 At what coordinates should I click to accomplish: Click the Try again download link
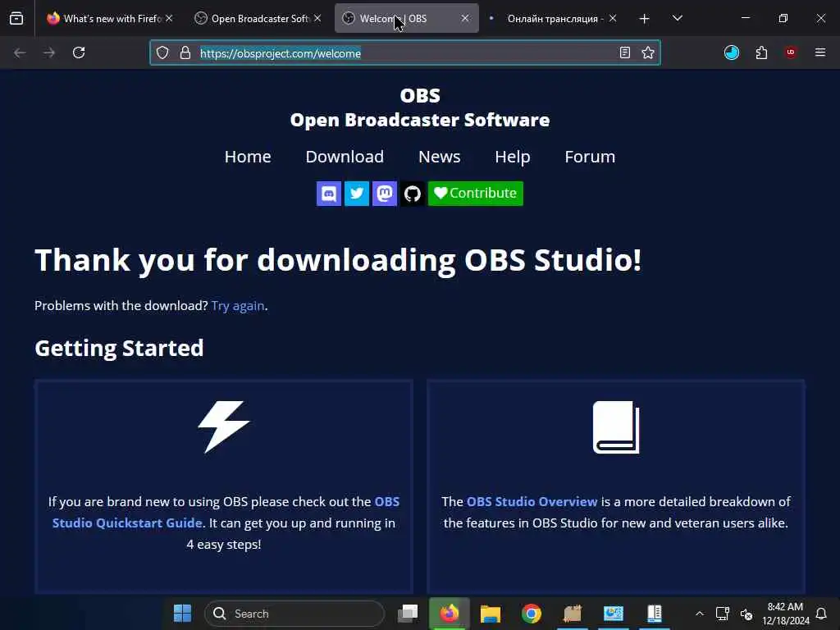pos(238,306)
